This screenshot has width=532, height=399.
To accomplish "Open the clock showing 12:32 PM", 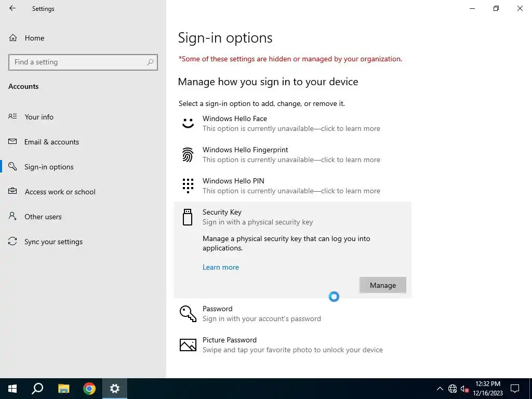I will click(487, 389).
